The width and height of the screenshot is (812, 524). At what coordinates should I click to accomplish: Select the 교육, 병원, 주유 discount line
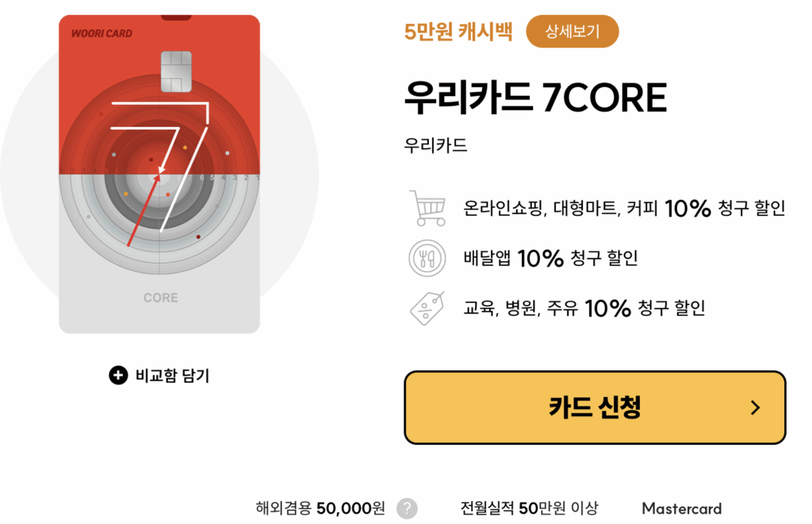tap(584, 308)
